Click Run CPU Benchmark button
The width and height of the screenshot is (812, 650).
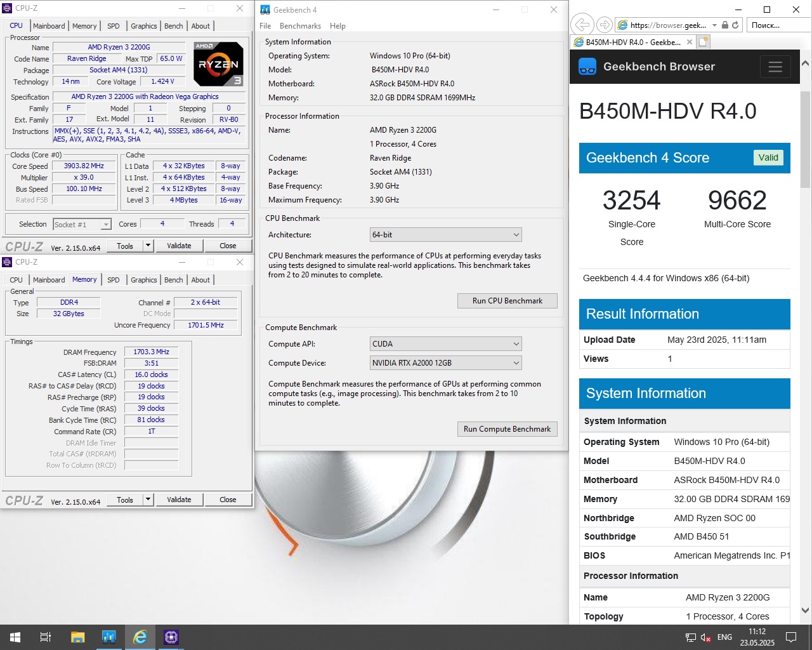coord(507,301)
